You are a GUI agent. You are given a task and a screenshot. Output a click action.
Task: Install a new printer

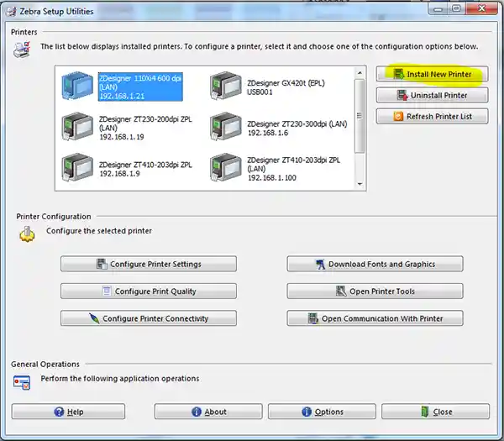(432, 74)
